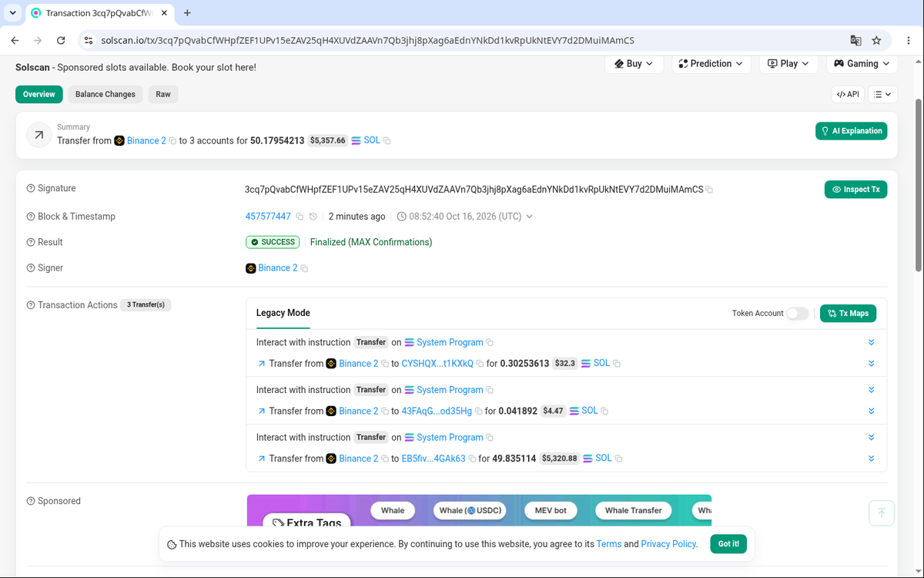Bookmark this page with the star icon
The height and width of the screenshot is (578, 924).
[876, 40]
